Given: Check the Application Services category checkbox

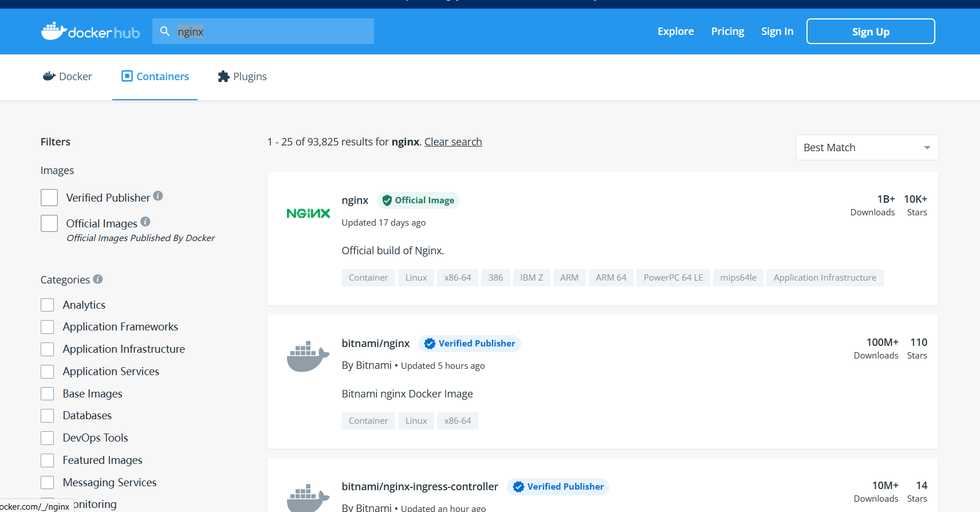Looking at the screenshot, I should (48, 372).
